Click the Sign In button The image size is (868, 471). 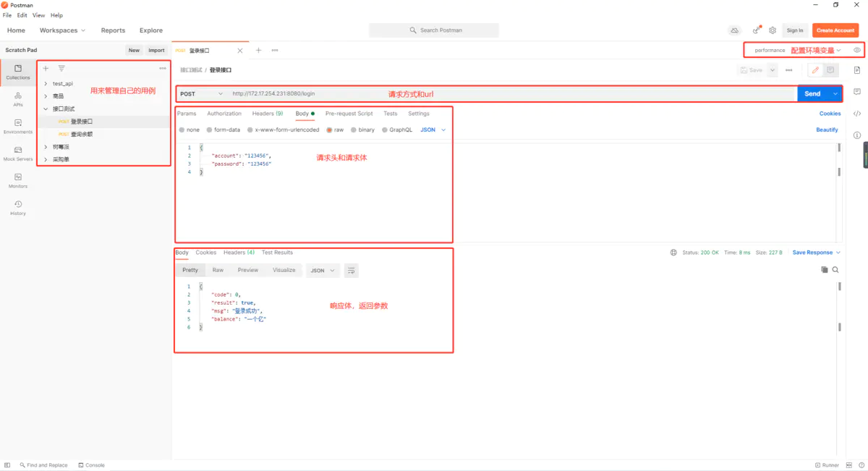pos(795,30)
